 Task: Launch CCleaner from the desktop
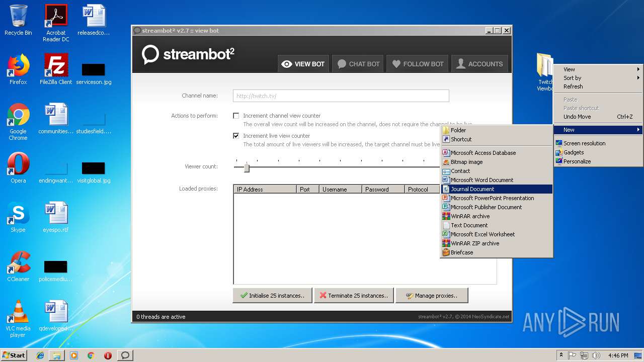coord(18,266)
